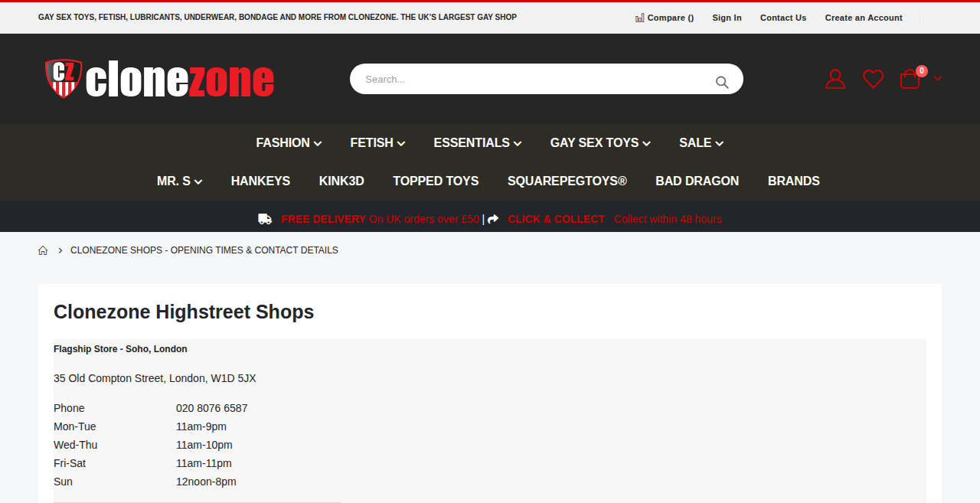Click the Clonezone logo
The height and width of the screenshot is (503, 980).
160,79
